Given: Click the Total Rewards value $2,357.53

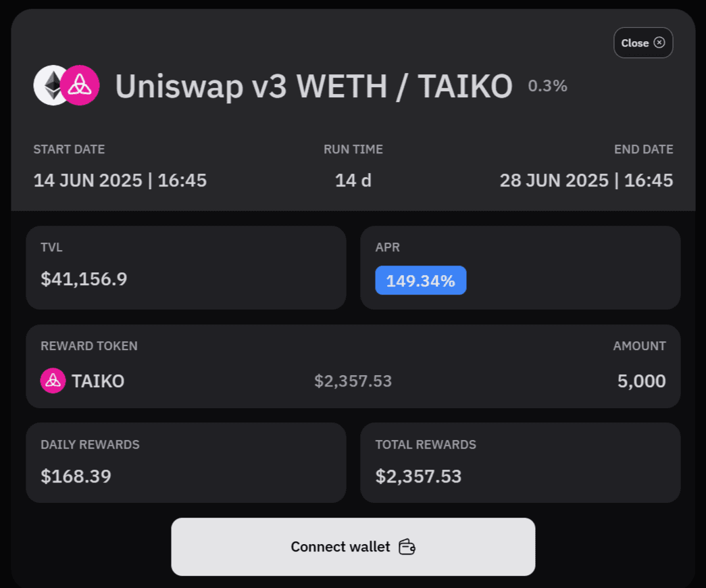Looking at the screenshot, I should [418, 476].
